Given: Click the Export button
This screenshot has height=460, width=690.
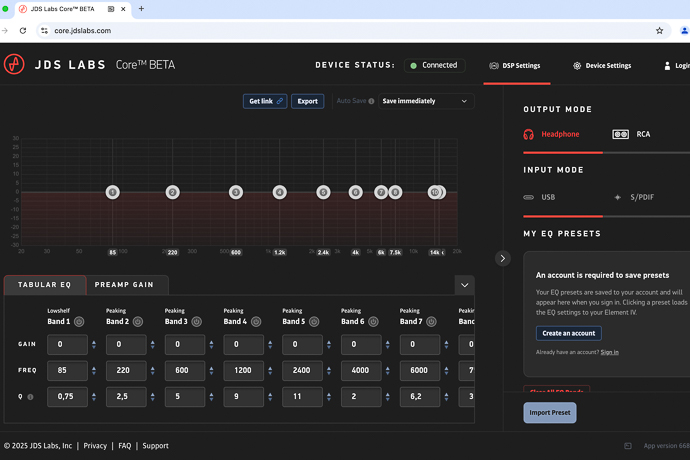Looking at the screenshot, I should click(308, 101).
